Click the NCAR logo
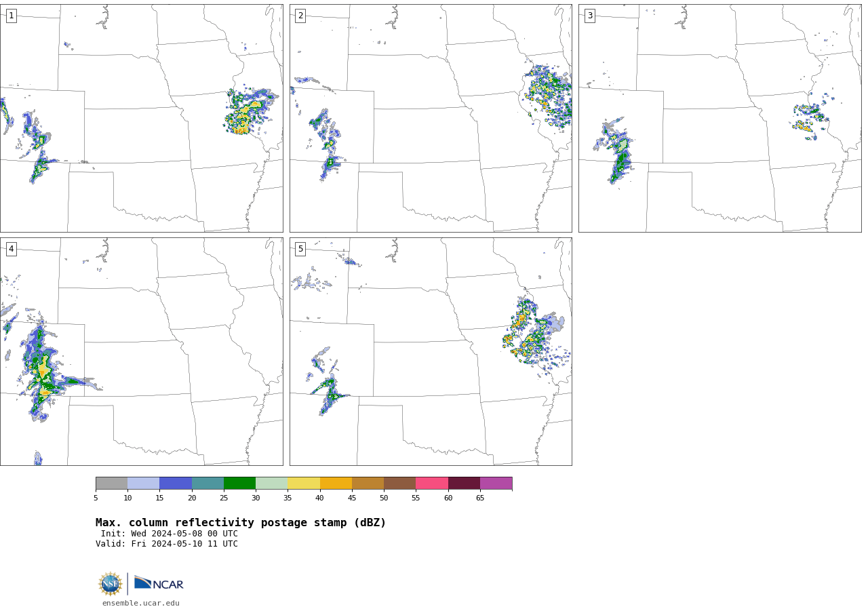The height and width of the screenshot is (611, 868). 159,583
